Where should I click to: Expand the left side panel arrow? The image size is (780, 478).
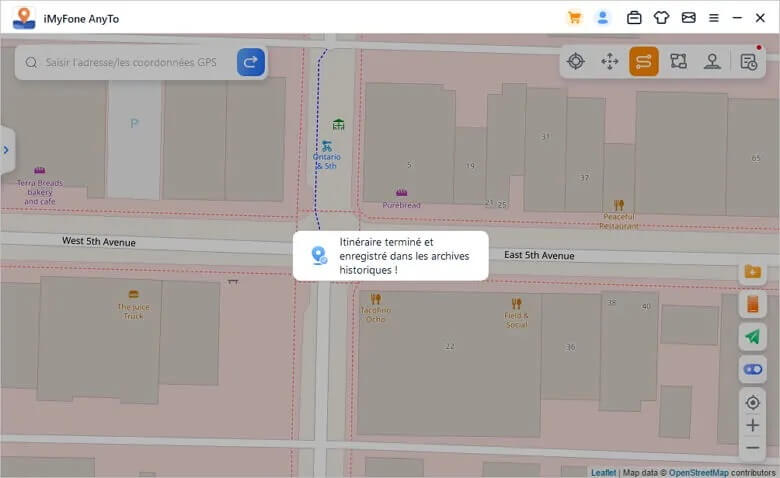pyautogui.click(x=6, y=150)
